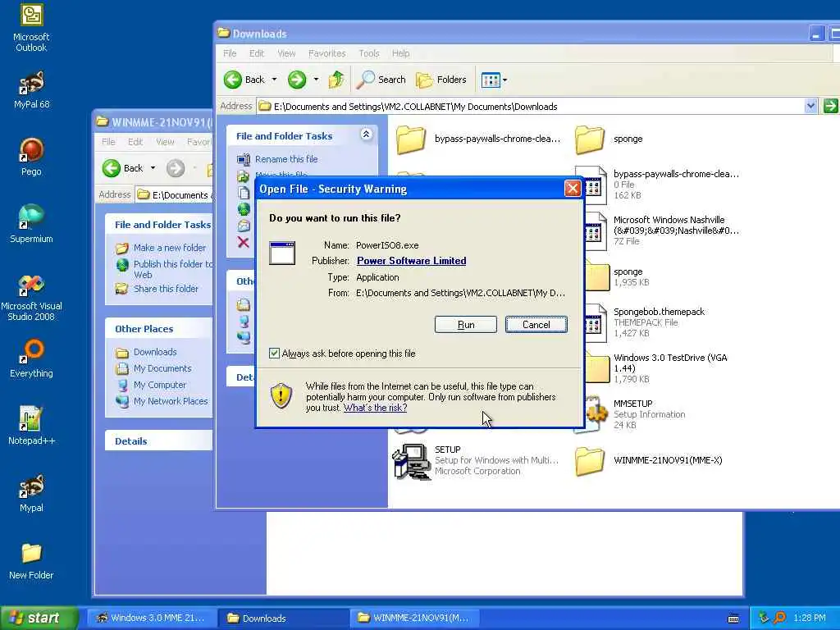
Task: Click Share this folder in WINMME window
Action: point(166,289)
